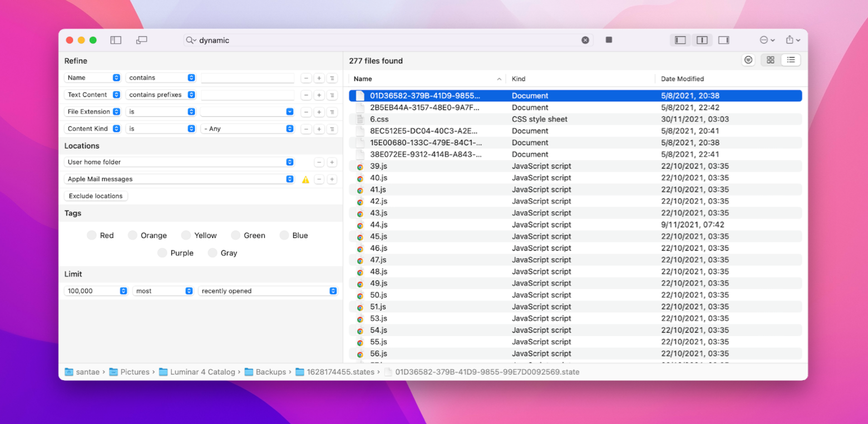
Task: Toggle the sidebar with the sidebar icon
Action: pos(115,40)
